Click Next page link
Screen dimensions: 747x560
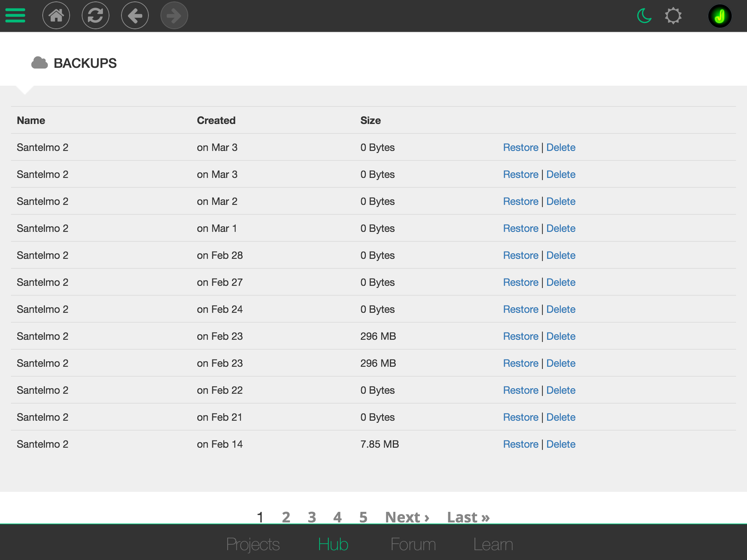pyautogui.click(x=407, y=517)
